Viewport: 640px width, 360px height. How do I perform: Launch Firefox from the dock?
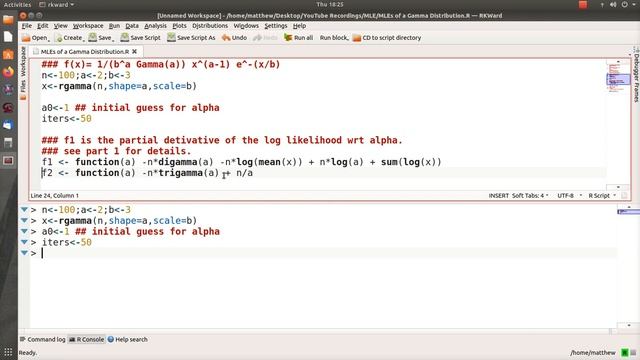click(8, 72)
